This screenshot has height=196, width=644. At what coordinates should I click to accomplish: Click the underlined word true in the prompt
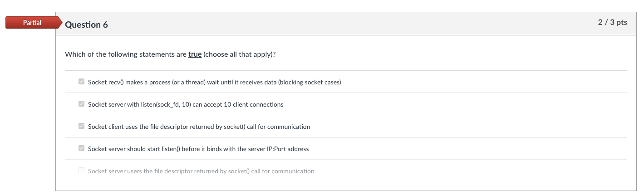click(x=195, y=54)
